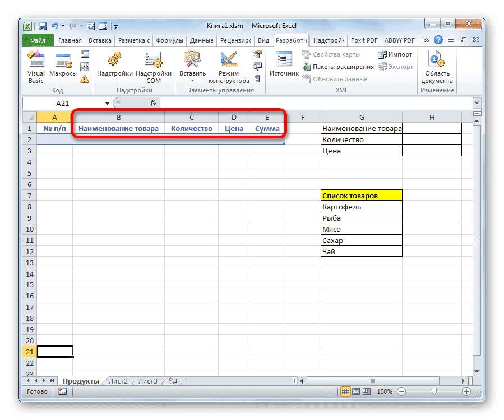Open the Макросы dialog

click(x=62, y=60)
